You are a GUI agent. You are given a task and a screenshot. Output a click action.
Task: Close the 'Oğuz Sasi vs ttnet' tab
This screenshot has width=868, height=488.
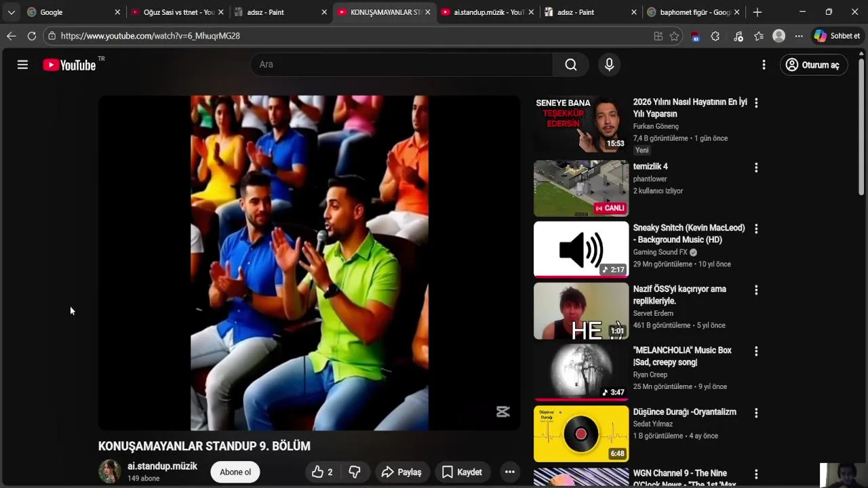click(x=220, y=12)
